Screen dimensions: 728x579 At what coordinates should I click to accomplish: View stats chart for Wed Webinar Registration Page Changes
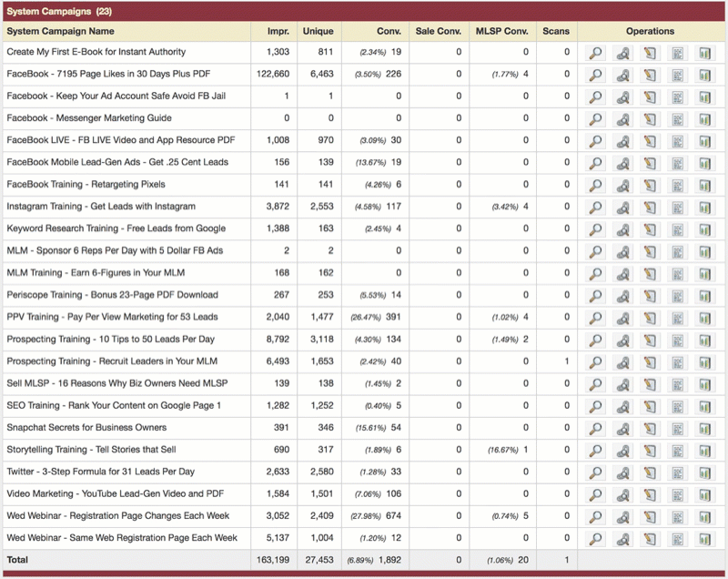click(x=704, y=517)
